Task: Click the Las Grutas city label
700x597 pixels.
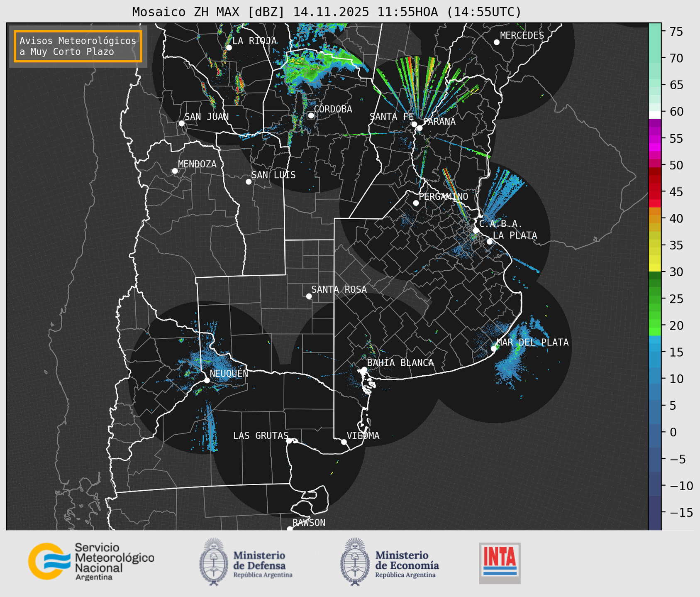Action: (260, 436)
